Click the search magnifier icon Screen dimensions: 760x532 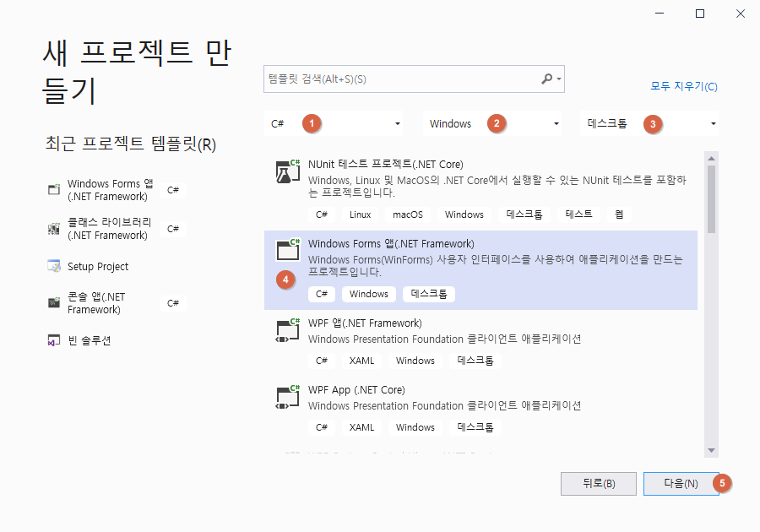[546, 79]
